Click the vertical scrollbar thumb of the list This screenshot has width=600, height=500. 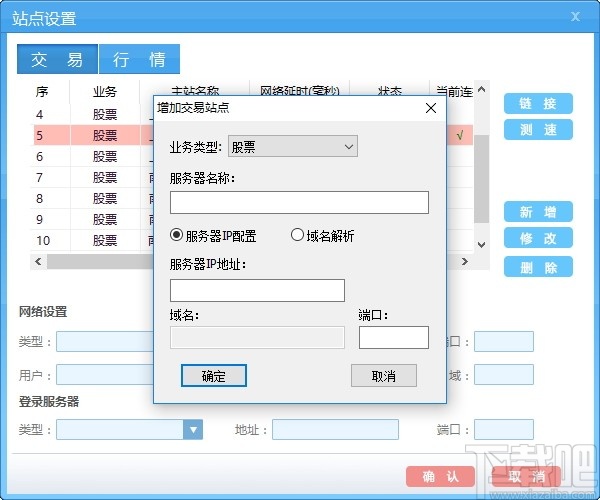(x=481, y=179)
